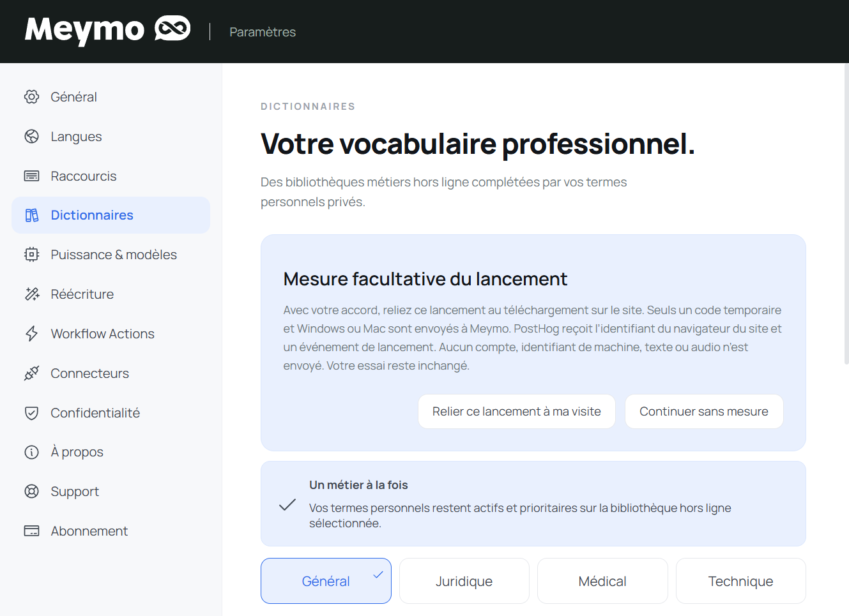Image resolution: width=849 pixels, height=616 pixels.
Task: Click Relier ce lancement à ma visite
Action: (x=517, y=412)
